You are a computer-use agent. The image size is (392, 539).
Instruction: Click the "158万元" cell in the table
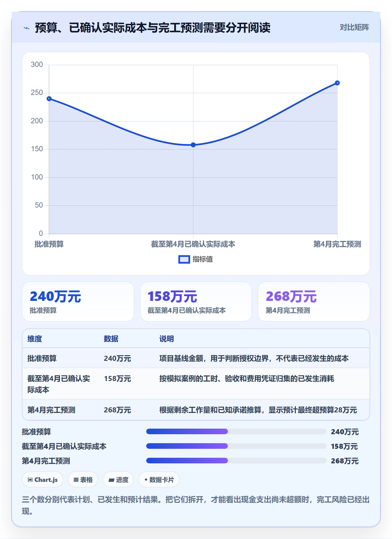[117, 378]
